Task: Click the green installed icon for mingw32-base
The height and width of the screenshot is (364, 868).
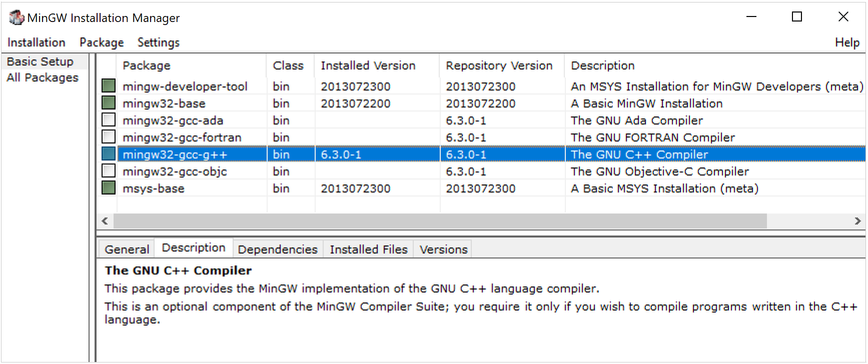Action: coord(108,103)
